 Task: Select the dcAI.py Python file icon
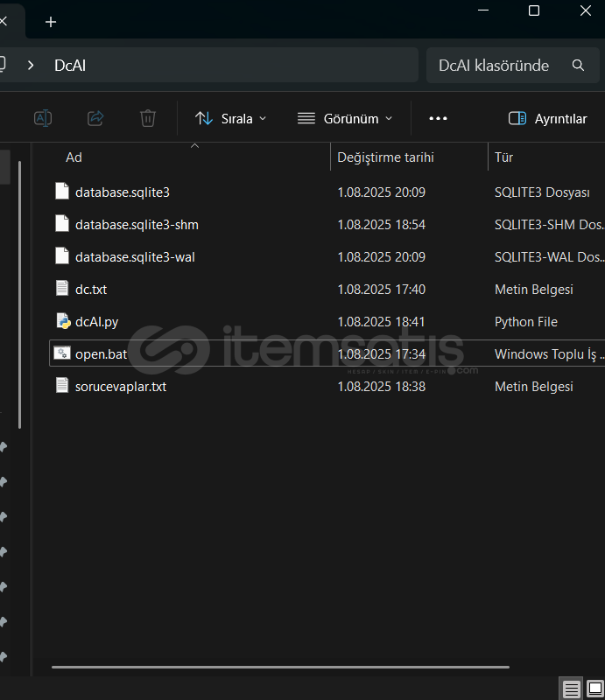click(63, 320)
